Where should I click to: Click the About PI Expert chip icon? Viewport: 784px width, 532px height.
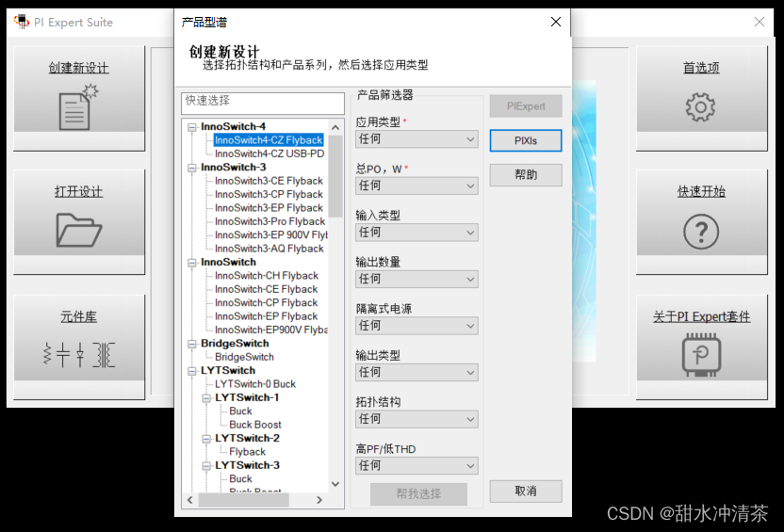point(701,355)
